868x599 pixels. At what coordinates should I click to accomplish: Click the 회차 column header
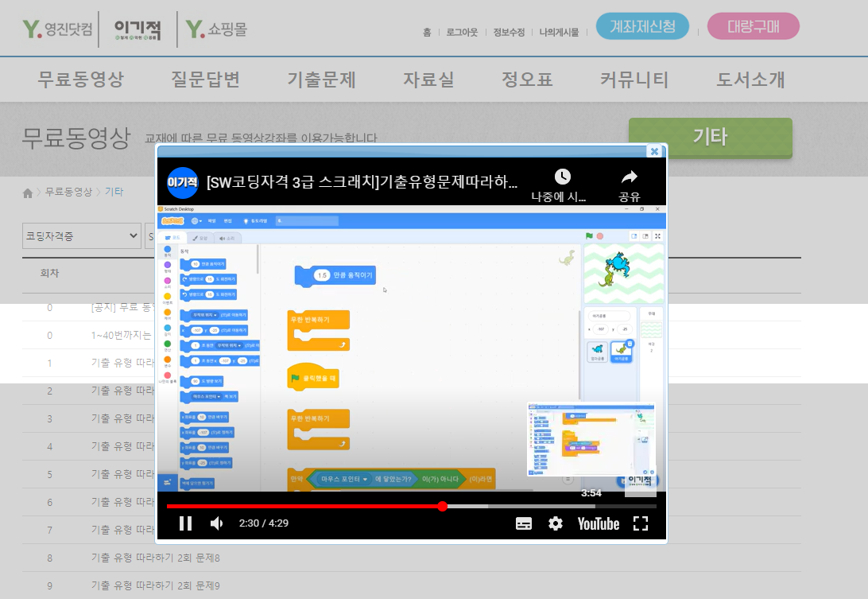(x=50, y=273)
